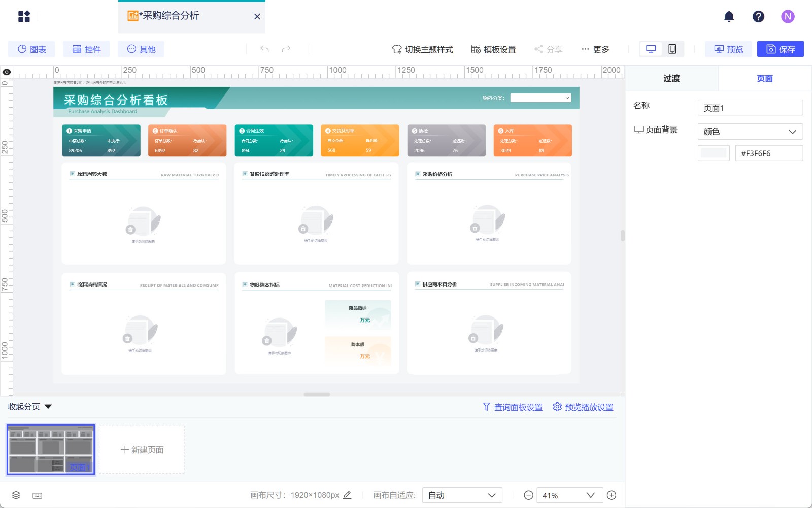Open 预览播放设置 preview playback settings
This screenshot has height=508, width=812.
583,407
